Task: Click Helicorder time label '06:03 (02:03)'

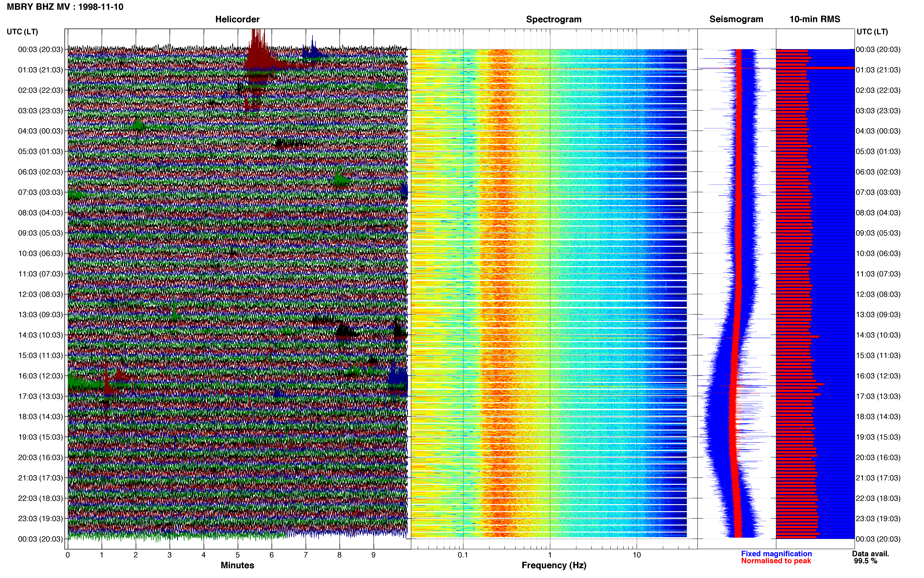Action: 41,172
